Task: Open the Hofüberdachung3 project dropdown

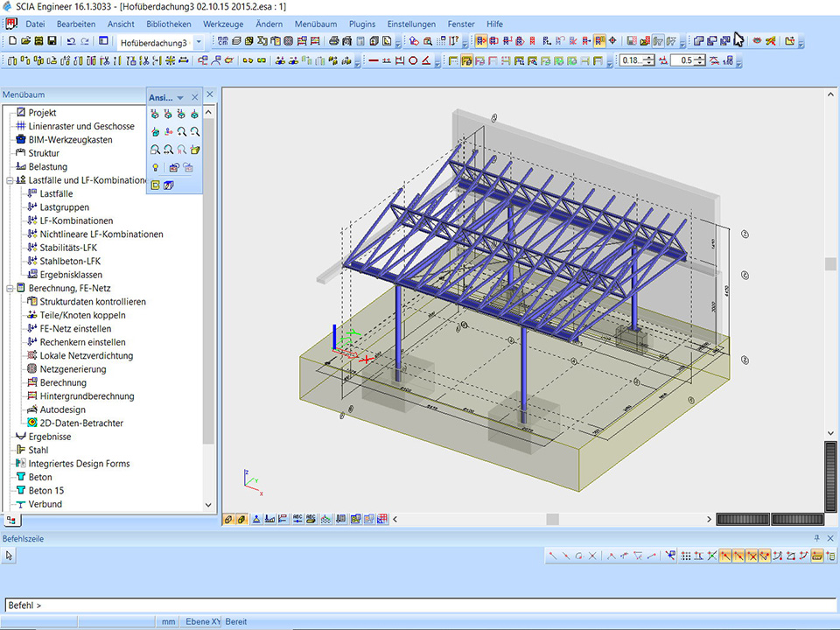Action: (199, 42)
